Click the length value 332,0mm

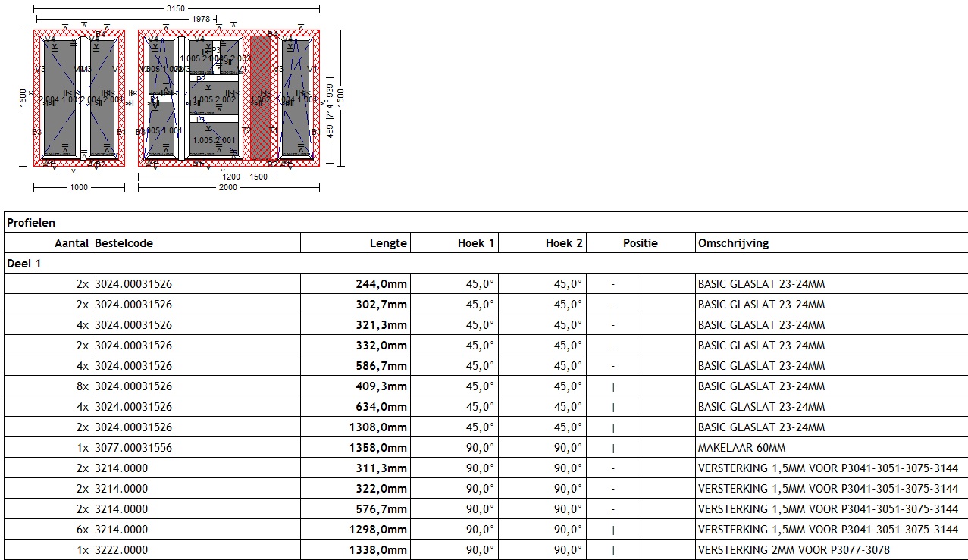[381, 346]
